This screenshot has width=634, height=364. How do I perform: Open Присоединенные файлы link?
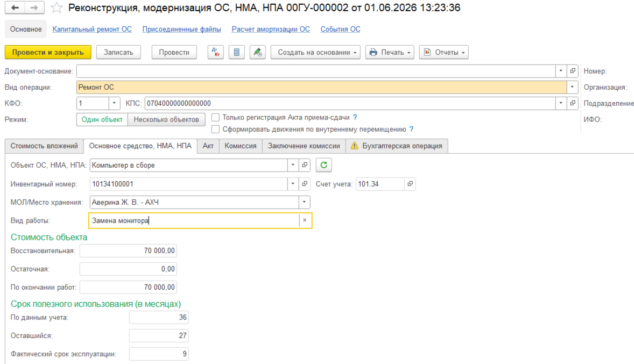point(181,29)
